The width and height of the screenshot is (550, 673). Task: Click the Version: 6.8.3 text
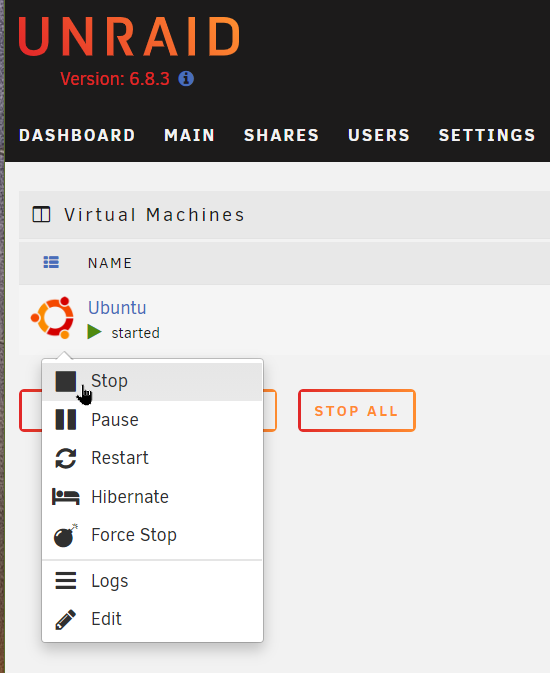pos(115,79)
